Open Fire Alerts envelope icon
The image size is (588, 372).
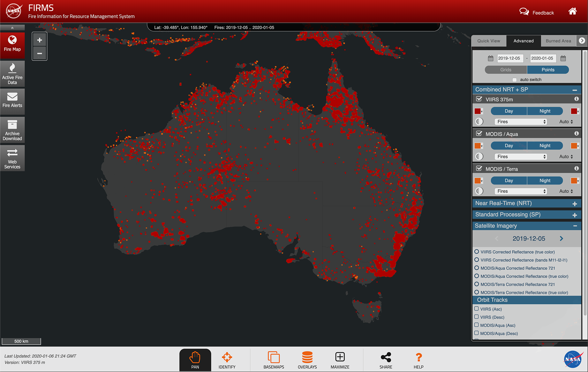pos(12,97)
